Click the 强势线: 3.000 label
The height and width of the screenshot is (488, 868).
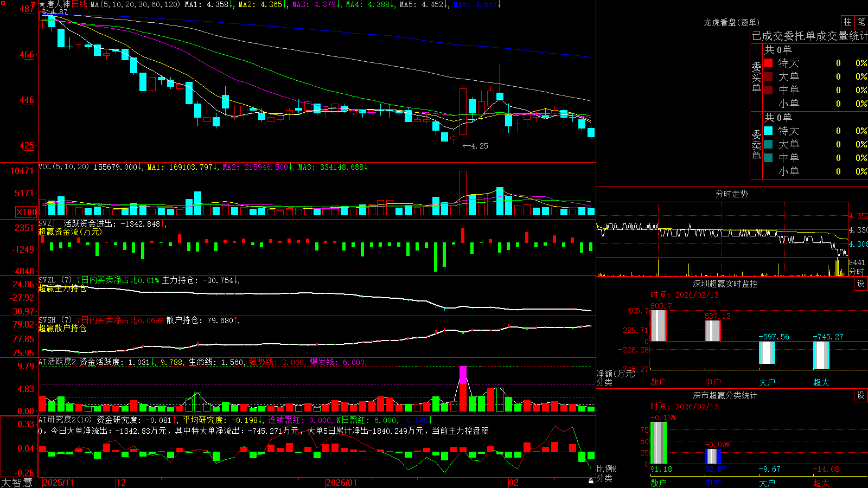click(277, 362)
